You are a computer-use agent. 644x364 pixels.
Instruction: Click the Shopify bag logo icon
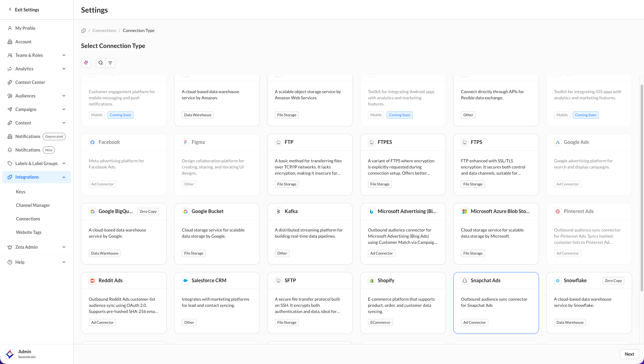point(372,280)
